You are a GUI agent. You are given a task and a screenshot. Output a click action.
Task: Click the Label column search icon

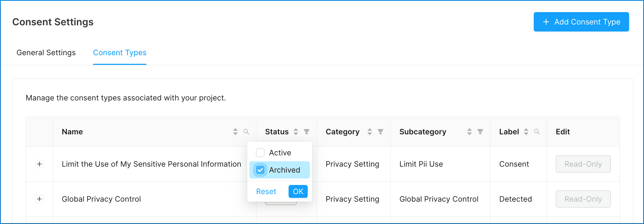537,132
